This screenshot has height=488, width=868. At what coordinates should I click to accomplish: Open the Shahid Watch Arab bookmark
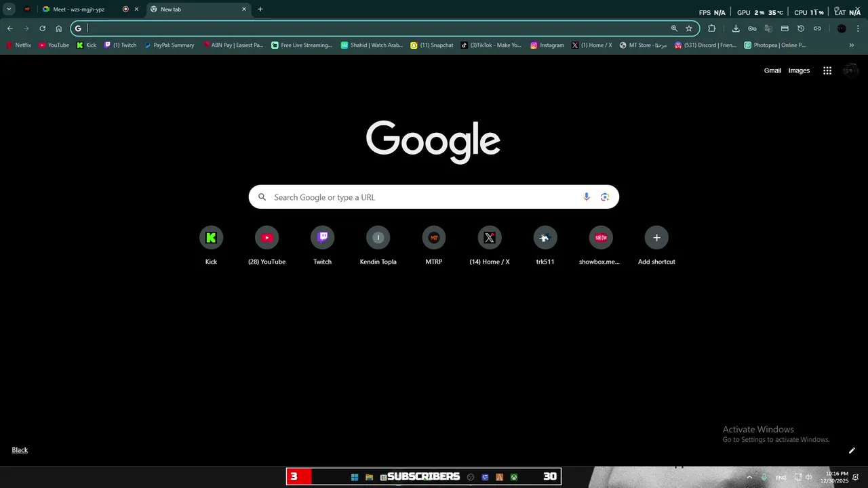372,45
